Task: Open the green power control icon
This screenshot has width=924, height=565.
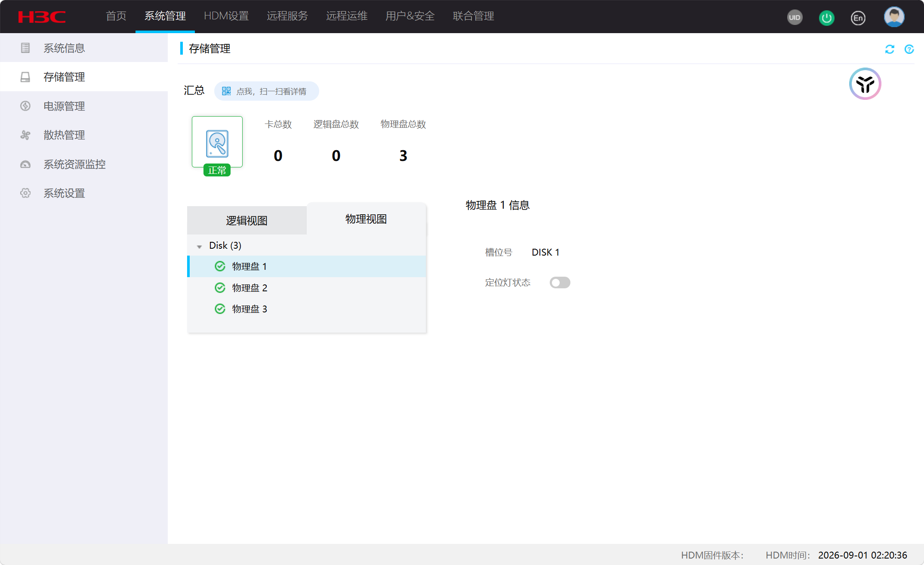Action: [826, 18]
